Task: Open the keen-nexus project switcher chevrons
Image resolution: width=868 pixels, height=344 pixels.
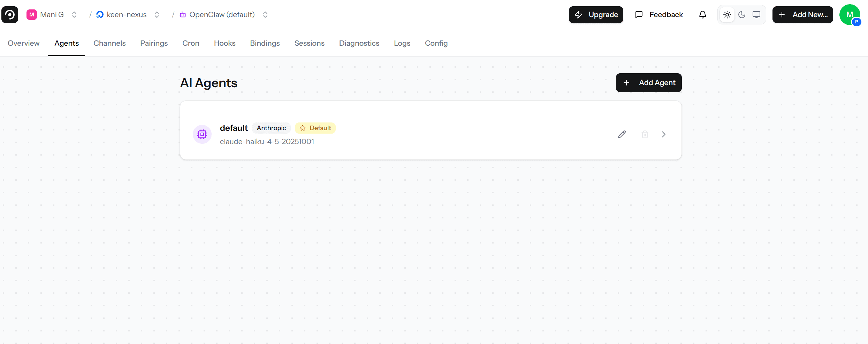Action: (x=157, y=15)
